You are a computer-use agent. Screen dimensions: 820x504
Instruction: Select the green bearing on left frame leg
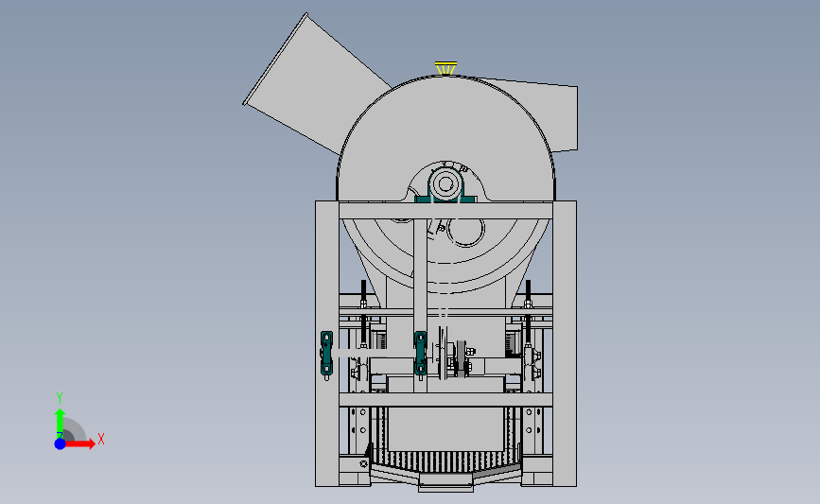pyautogui.click(x=326, y=354)
